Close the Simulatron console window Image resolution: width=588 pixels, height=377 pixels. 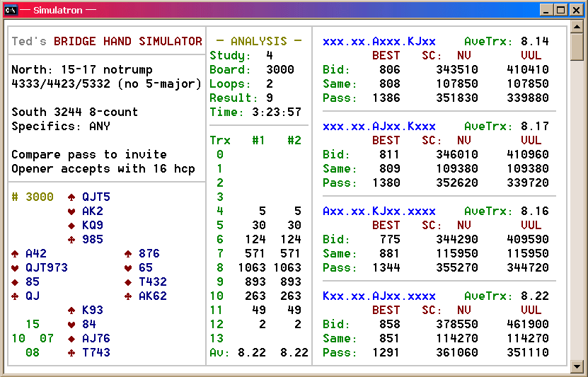tap(575, 10)
